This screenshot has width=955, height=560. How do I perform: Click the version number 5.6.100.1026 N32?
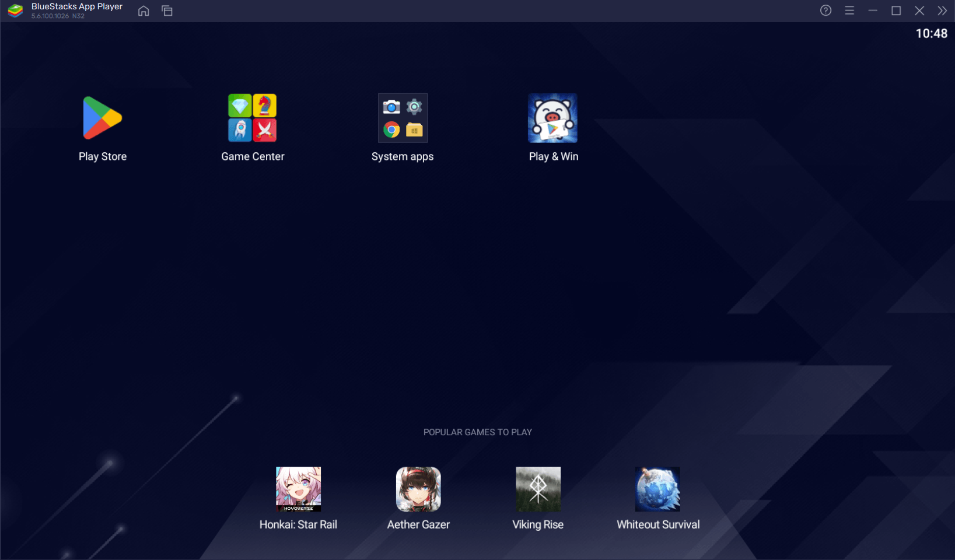click(x=58, y=16)
